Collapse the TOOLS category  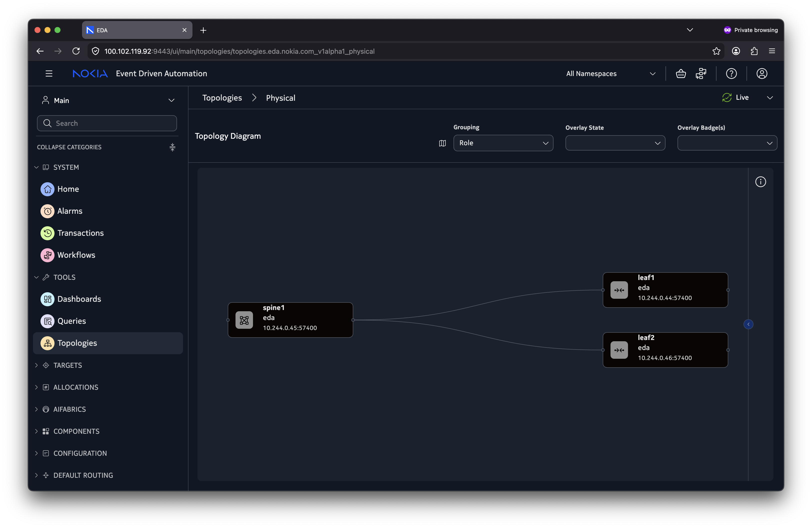click(36, 277)
